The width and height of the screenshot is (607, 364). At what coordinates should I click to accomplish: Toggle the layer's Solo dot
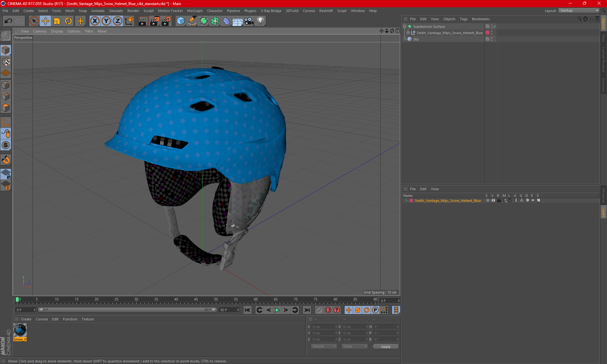(x=487, y=200)
